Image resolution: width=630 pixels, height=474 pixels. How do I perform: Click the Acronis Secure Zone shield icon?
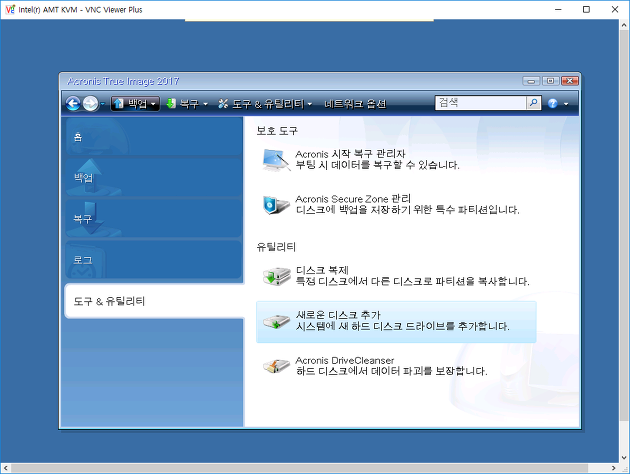276,205
